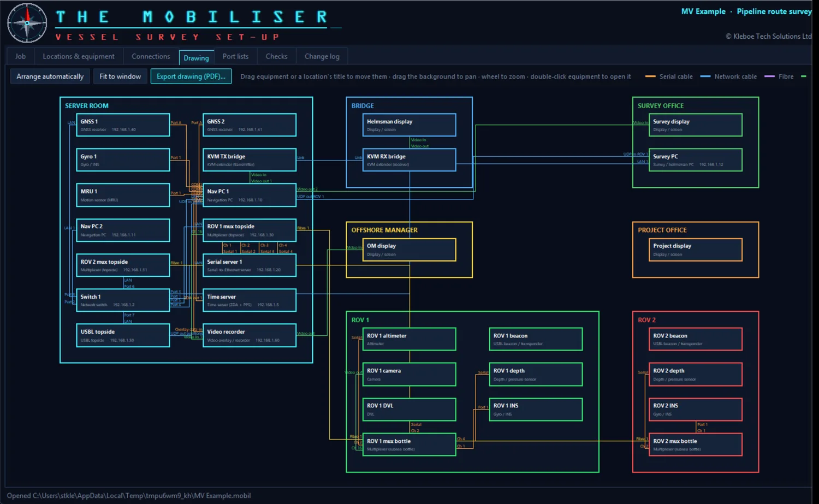Viewport: 819px width, 504px height.
Task: Select the USBL topside box
Action: [x=123, y=335]
